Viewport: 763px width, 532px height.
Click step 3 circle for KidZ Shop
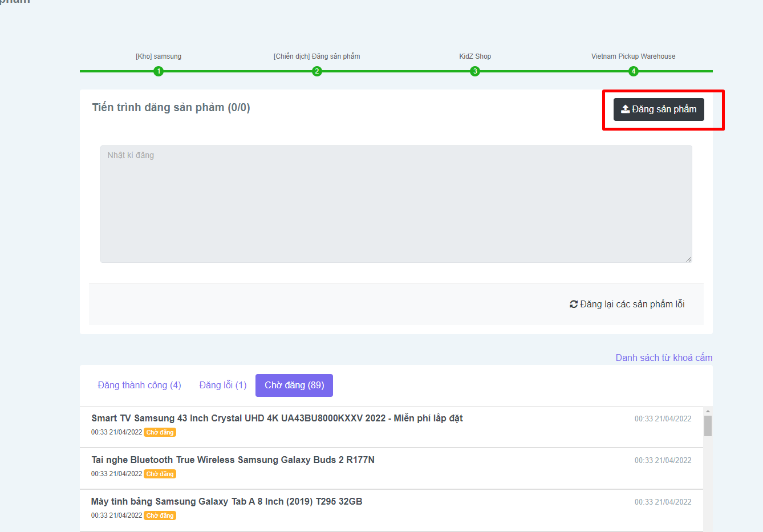475,71
